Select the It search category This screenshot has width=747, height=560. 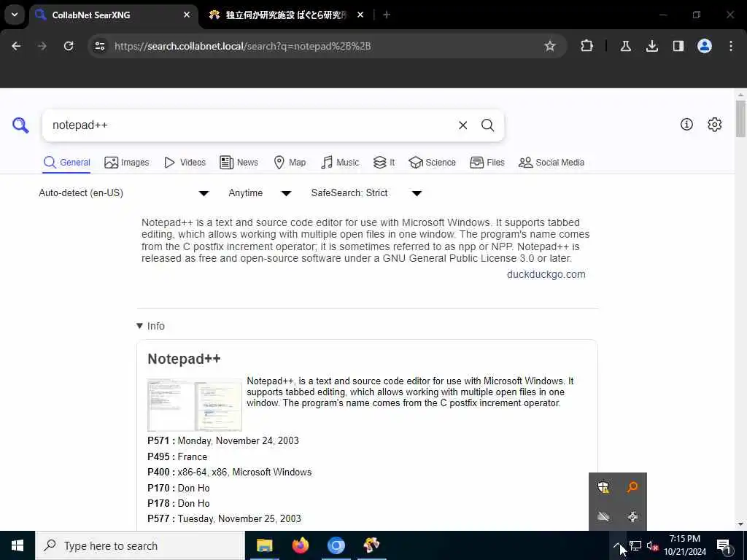(384, 163)
